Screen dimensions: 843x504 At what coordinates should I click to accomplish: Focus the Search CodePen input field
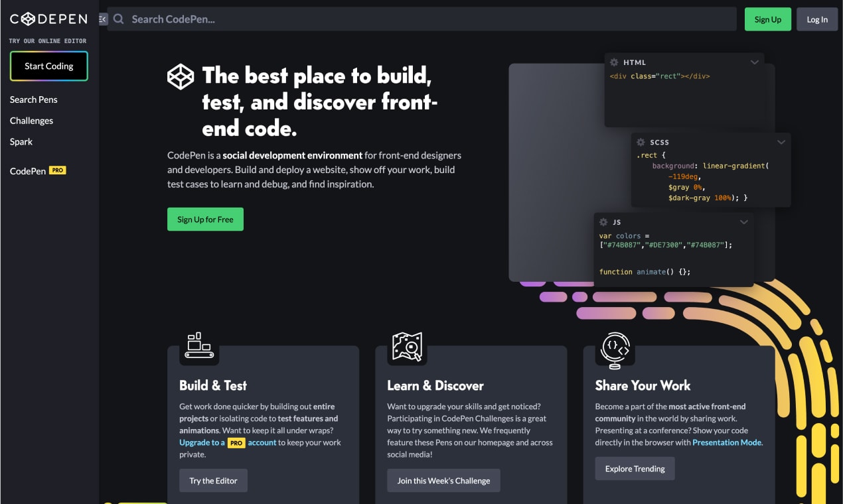(422, 19)
